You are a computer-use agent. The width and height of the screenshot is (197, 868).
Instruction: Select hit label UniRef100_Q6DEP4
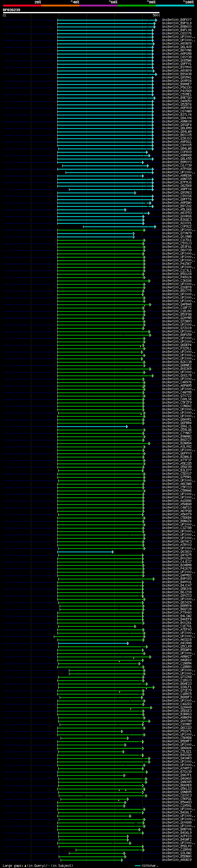177,345
